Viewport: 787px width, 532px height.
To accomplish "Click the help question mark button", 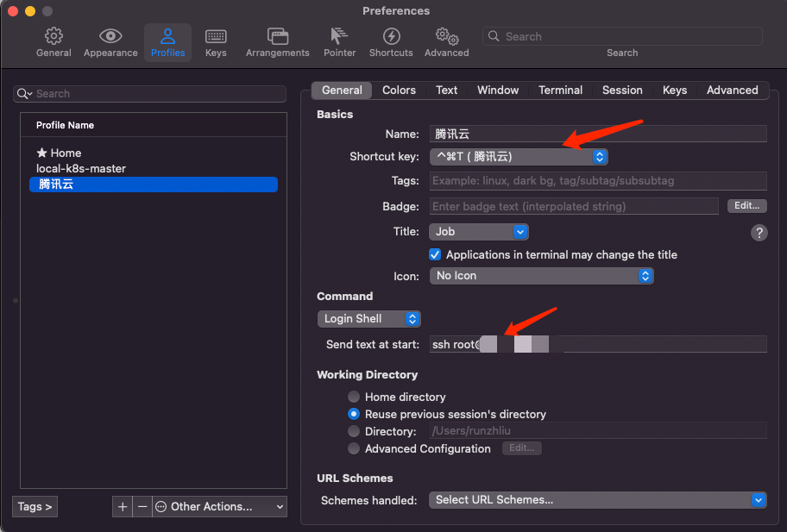I will pyautogui.click(x=759, y=233).
